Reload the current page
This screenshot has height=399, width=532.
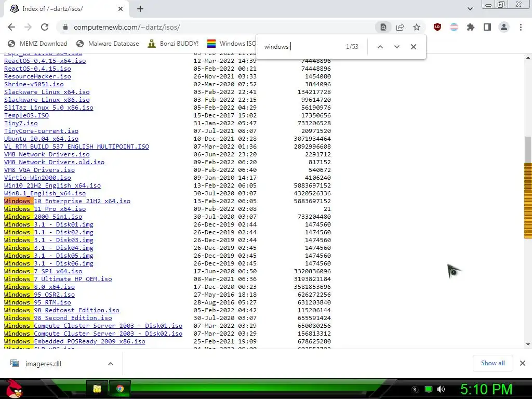tap(45, 27)
